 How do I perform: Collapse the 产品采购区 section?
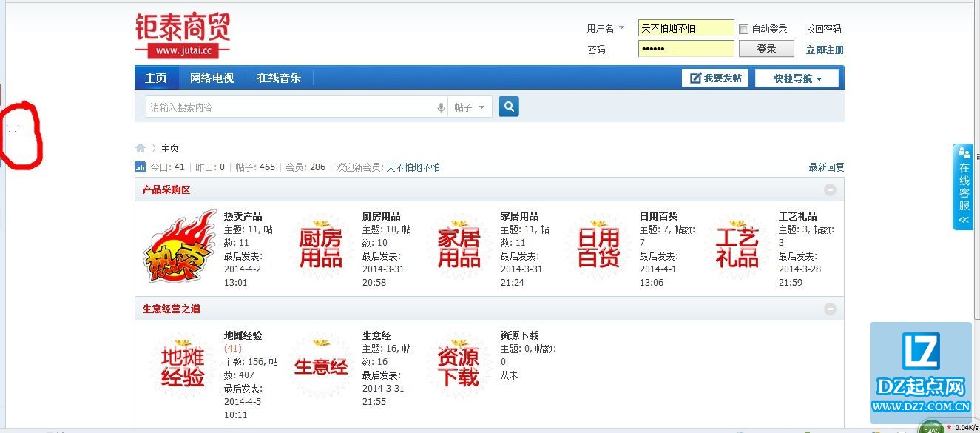point(830,190)
